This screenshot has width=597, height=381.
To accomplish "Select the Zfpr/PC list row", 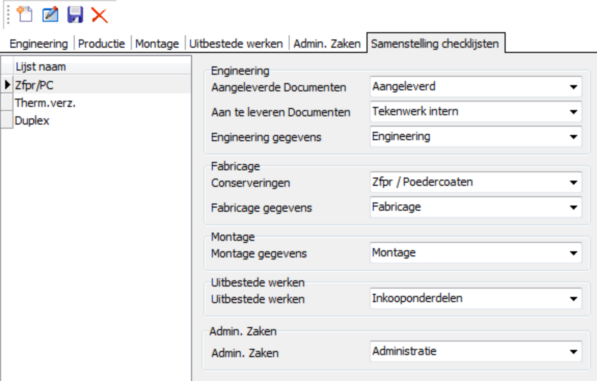I will point(102,85).
